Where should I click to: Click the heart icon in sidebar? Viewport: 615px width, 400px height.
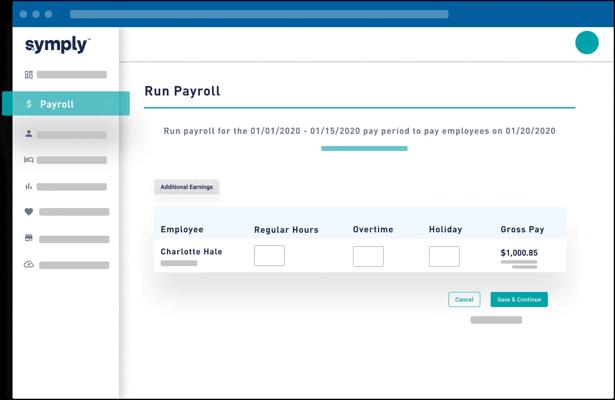(29, 212)
